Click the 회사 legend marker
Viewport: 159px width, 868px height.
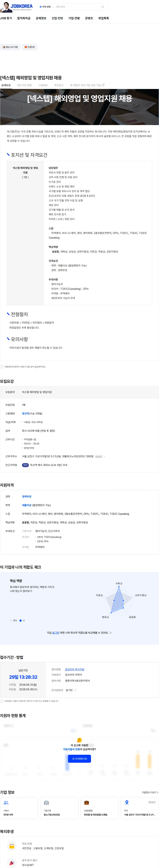[11, 620]
